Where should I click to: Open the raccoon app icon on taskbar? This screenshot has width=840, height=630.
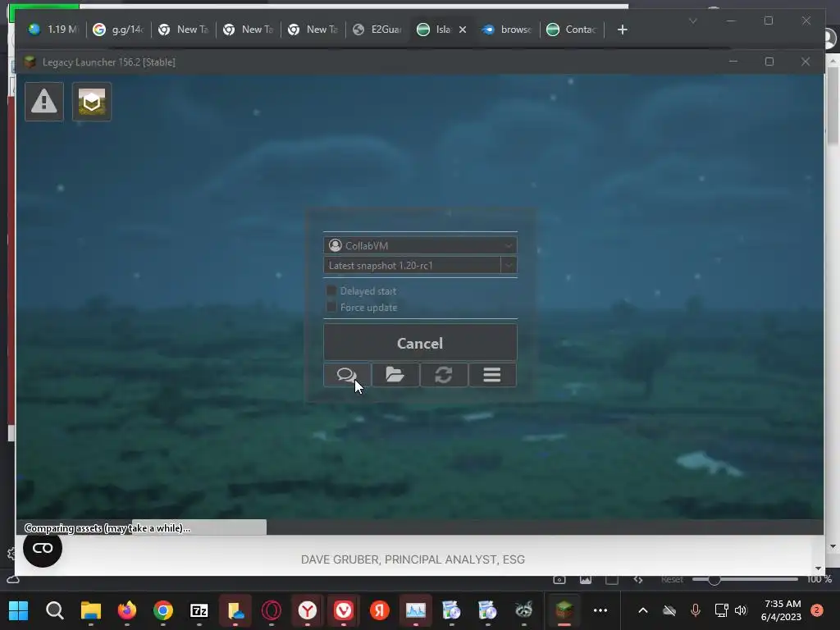(524, 610)
